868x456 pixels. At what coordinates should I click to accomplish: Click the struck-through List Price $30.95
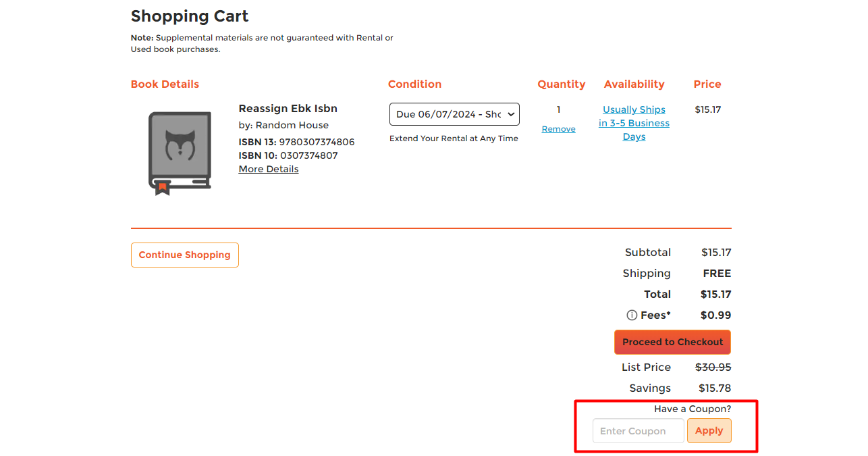tap(713, 368)
